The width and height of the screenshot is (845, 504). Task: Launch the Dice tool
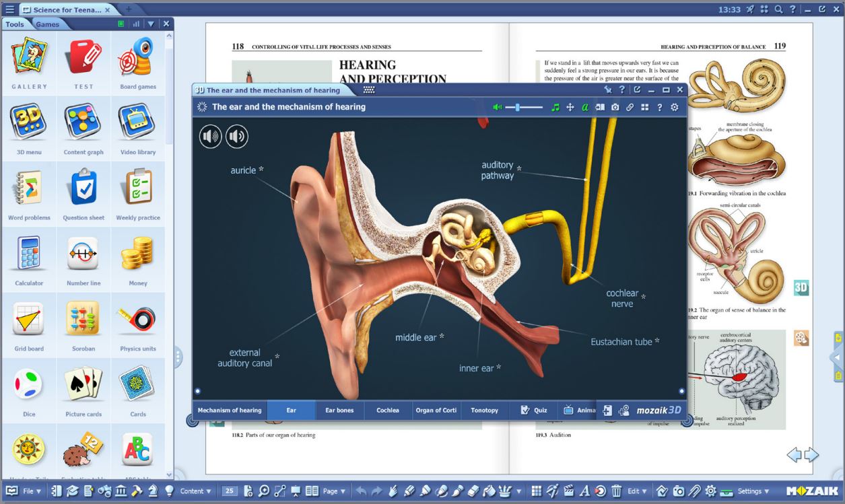pyautogui.click(x=29, y=391)
